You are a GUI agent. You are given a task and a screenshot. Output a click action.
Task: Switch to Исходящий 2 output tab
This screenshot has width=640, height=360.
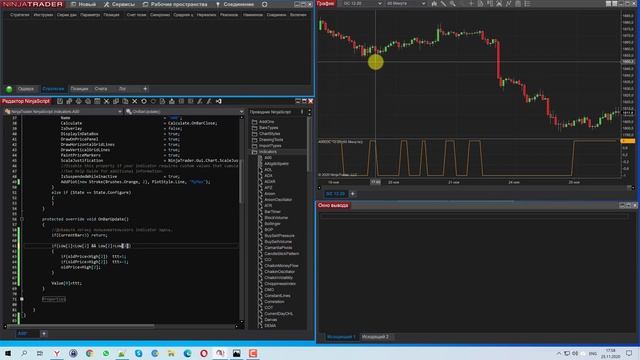click(x=375, y=337)
